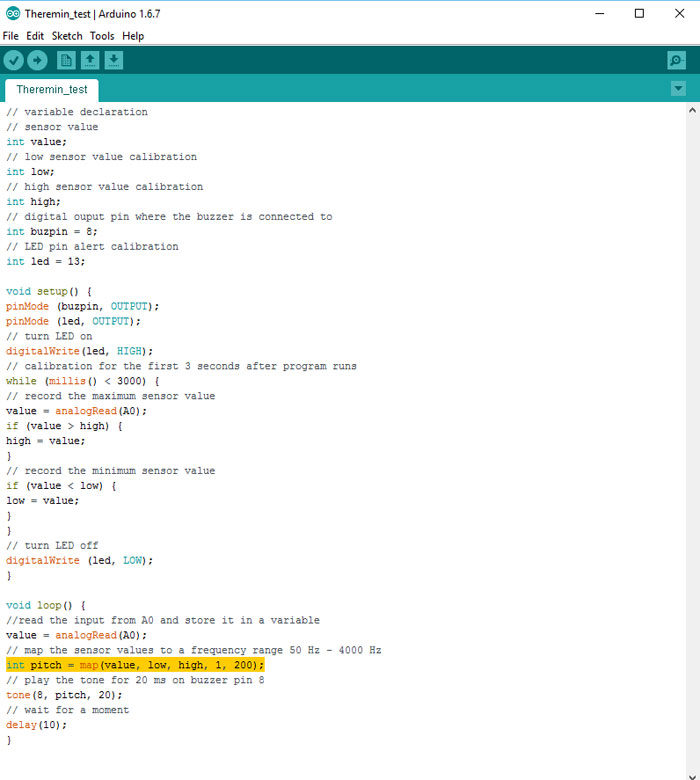This screenshot has height=780, width=700.
Task: Click 'if (value > high) {' line
Action: 64,426
